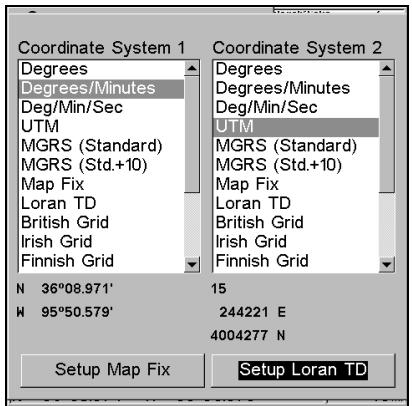
Task: Select MGRS (Std.+10) in Coordinate System 2
Action: pyautogui.click(x=296, y=165)
